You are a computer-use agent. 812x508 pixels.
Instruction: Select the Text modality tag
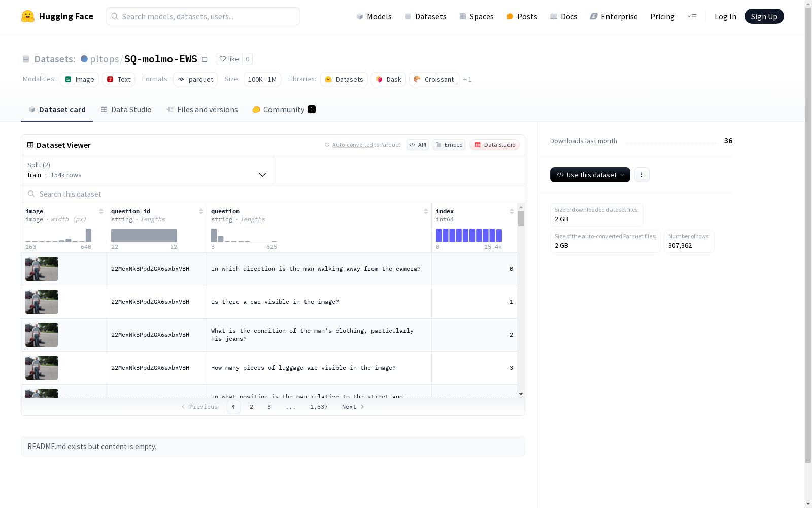118,79
